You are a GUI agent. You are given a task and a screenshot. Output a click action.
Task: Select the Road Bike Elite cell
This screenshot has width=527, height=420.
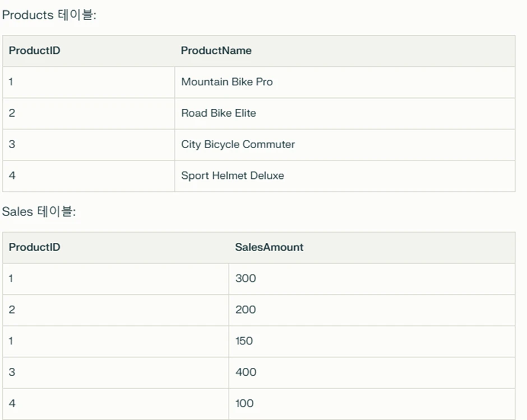pyautogui.click(x=345, y=114)
